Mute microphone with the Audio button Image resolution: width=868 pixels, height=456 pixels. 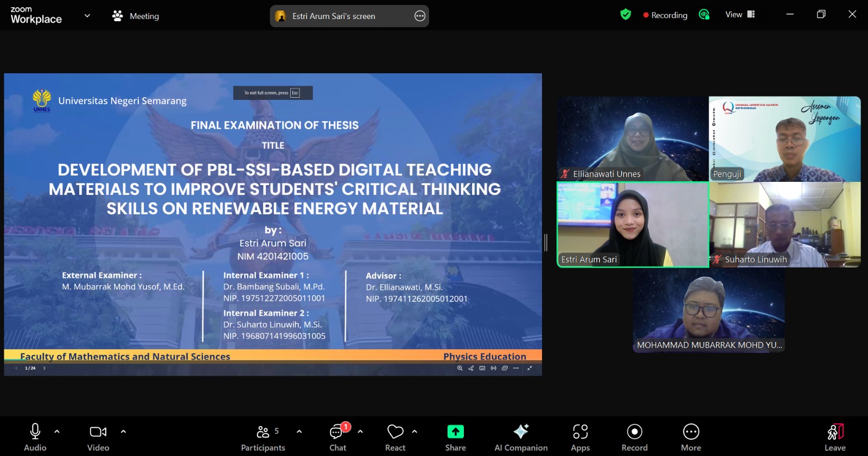(35, 437)
